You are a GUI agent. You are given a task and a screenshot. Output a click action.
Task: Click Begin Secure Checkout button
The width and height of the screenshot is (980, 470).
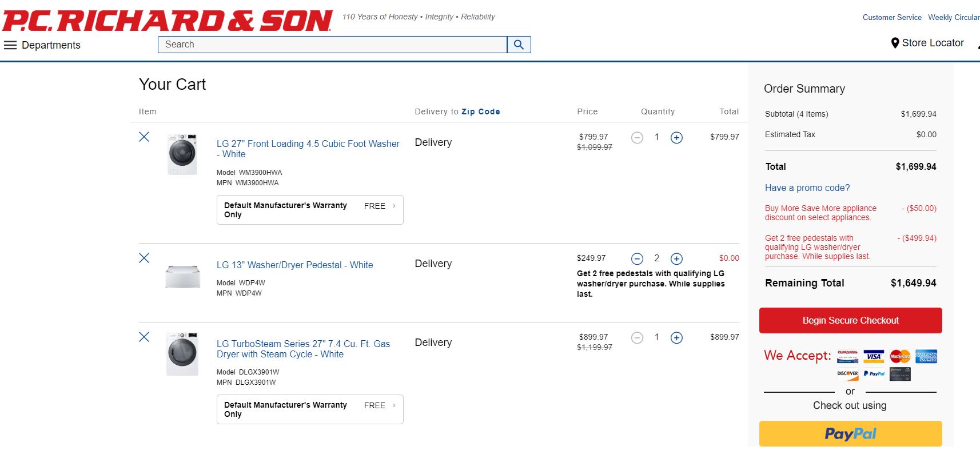click(x=850, y=320)
